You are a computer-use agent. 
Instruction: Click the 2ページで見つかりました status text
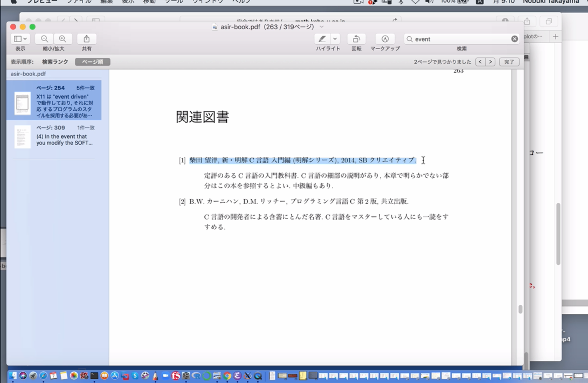pos(442,62)
